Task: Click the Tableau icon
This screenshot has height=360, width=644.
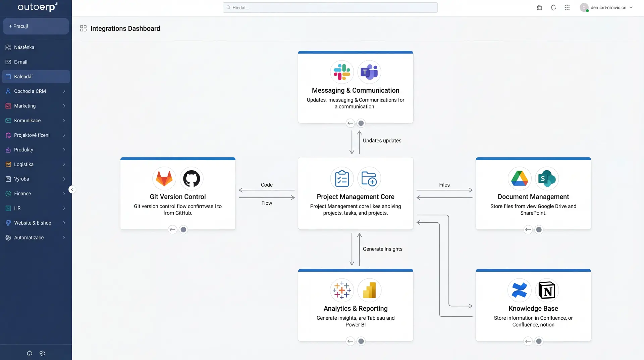Action: (342, 290)
